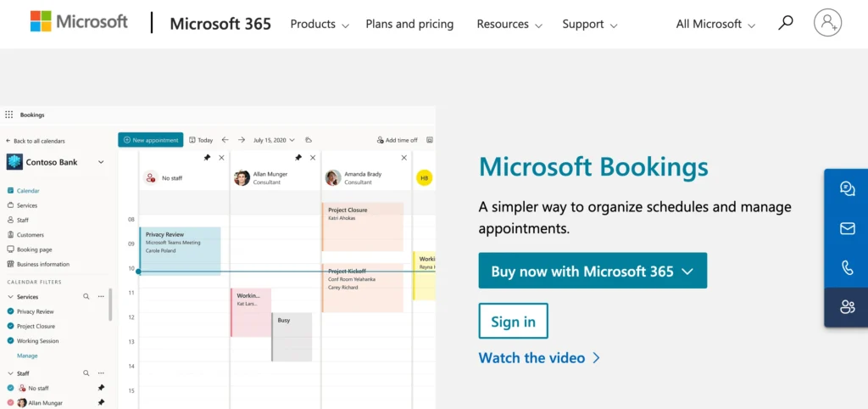The height and width of the screenshot is (409, 868).
Task: Click pin icon beside Allan Mungar filter
Action: 101,403
